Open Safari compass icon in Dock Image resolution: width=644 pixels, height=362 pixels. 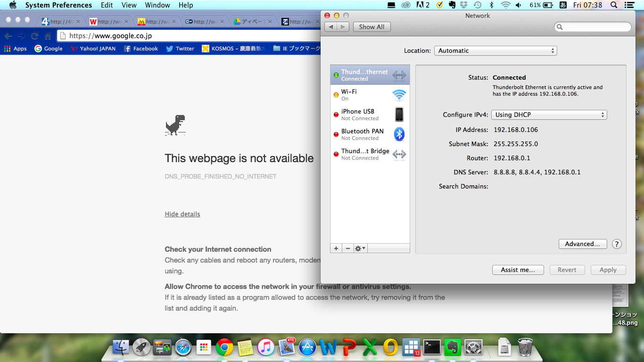(x=183, y=347)
